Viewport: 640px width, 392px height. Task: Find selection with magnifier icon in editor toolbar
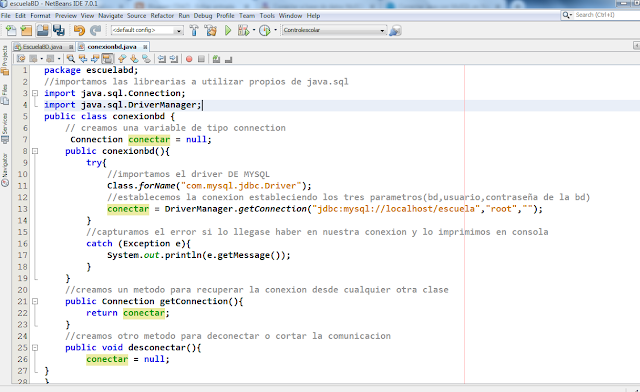tap(71, 59)
